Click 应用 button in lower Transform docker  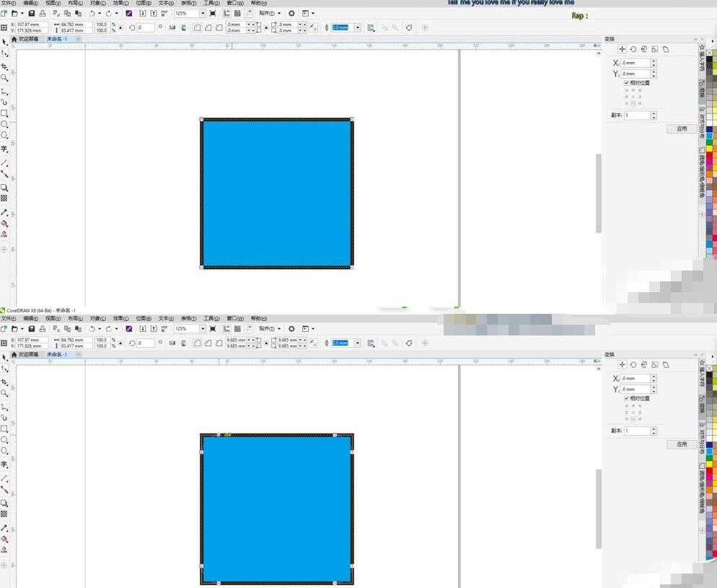(682, 444)
